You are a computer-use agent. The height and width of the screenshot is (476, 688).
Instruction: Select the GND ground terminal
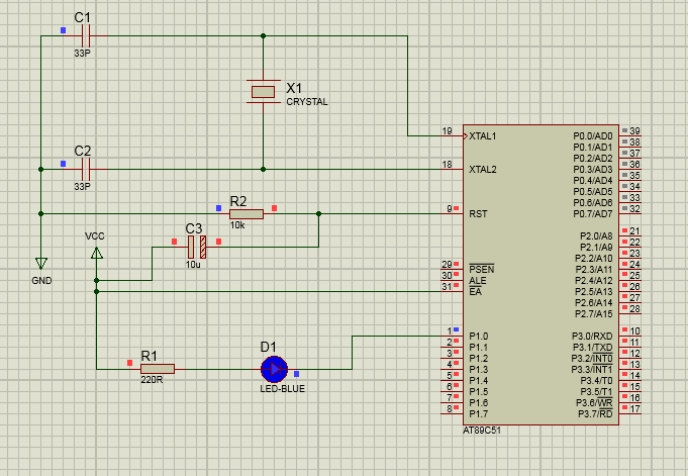click(41, 262)
